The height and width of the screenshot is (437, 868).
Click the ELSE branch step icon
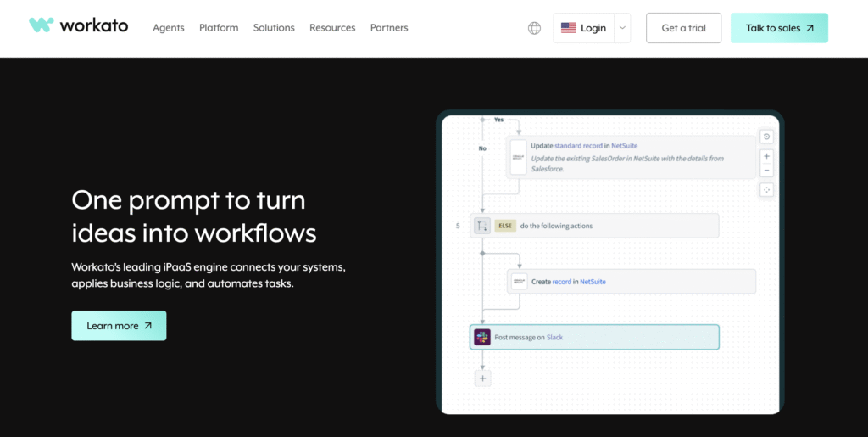482,226
